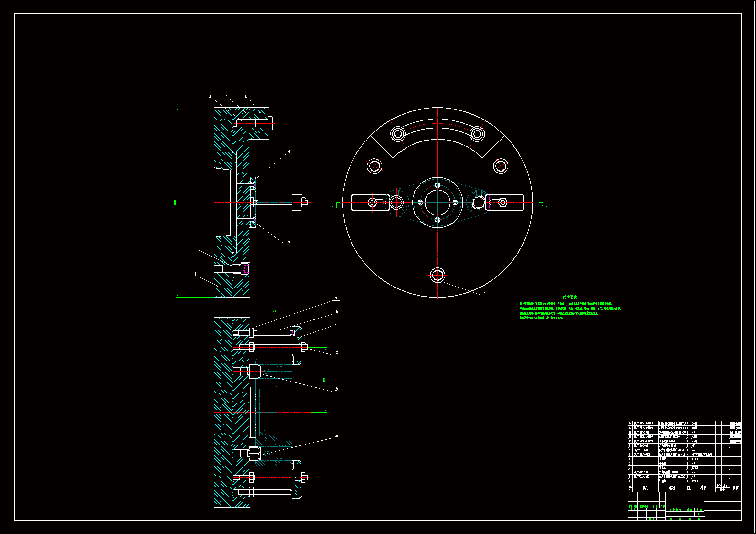Click the green 技术要求 heading text
Screen dimensions: 756x534
(570, 297)
